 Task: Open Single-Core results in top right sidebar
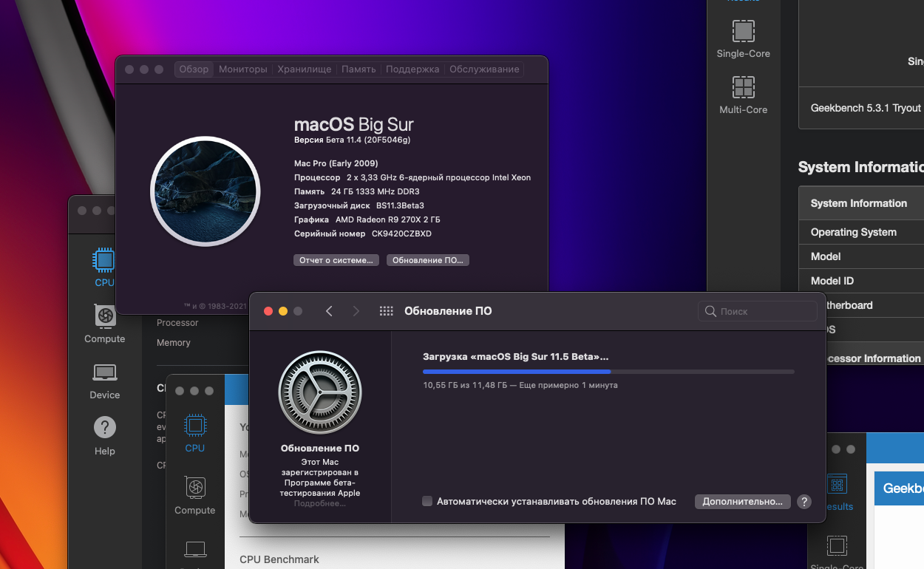point(743,38)
